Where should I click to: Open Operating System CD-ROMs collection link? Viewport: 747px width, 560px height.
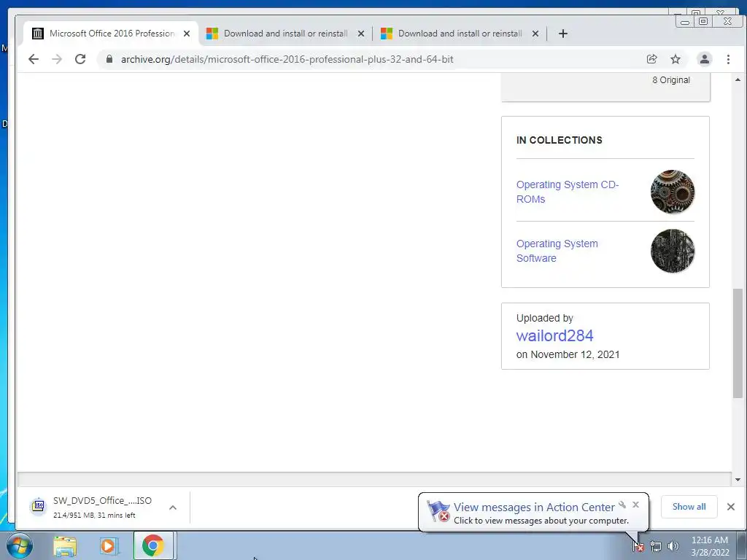[x=568, y=192]
